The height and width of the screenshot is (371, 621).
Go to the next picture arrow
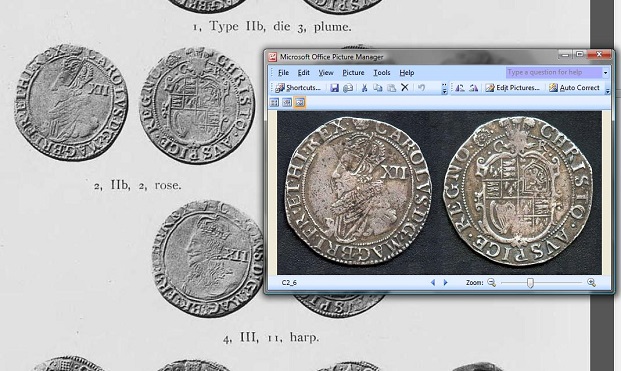pos(446,282)
